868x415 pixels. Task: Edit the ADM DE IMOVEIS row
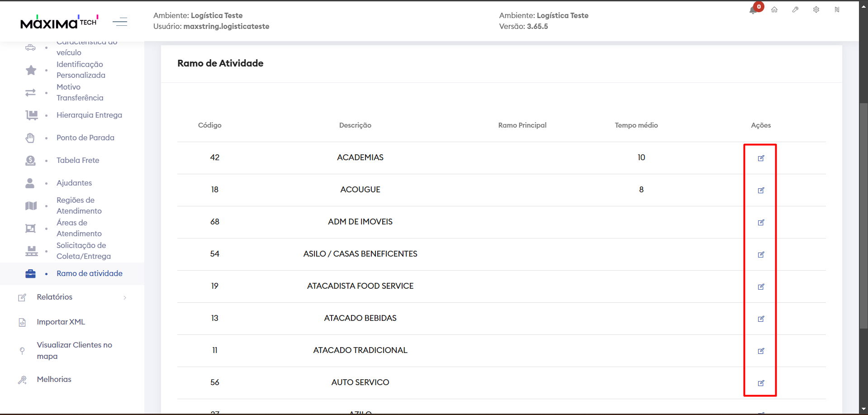point(761,222)
